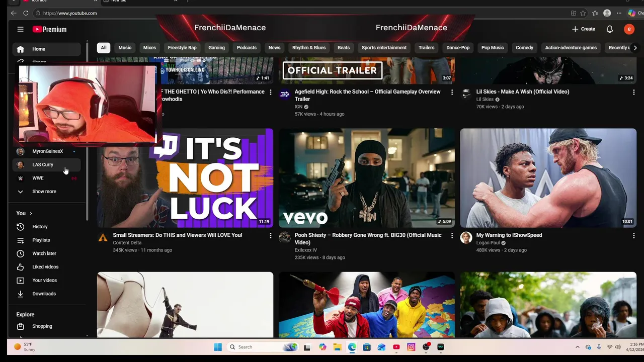
Task: Play the Logan Paul IShowSpeed thumbnail
Action: [x=548, y=178]
